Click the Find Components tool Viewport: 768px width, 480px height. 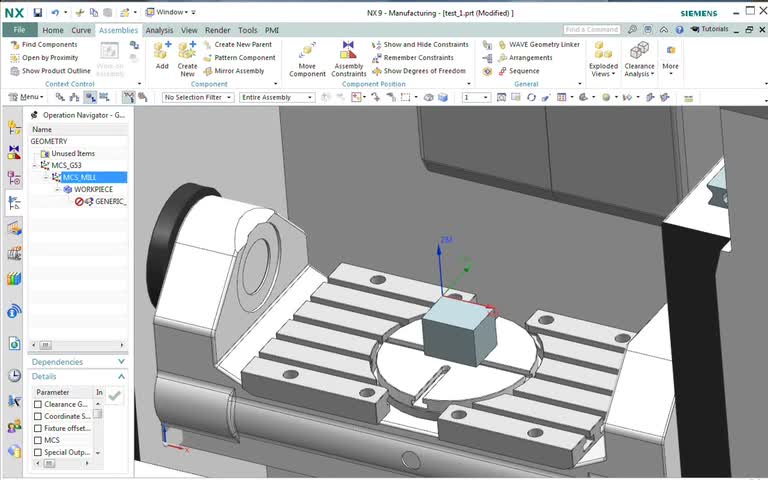pos(44,45)
